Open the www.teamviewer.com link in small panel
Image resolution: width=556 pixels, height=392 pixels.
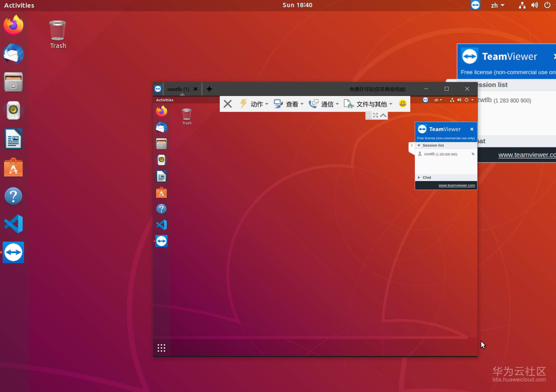point(457,185)
